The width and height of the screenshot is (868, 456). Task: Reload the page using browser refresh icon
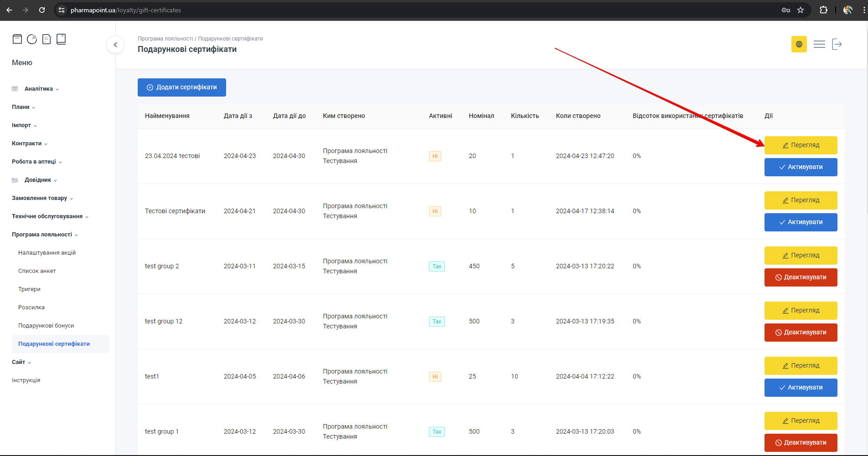click(42, 10)
